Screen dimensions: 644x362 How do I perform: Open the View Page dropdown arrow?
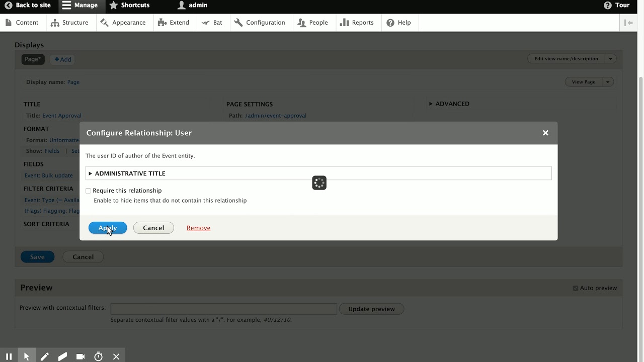coord(608,82)
